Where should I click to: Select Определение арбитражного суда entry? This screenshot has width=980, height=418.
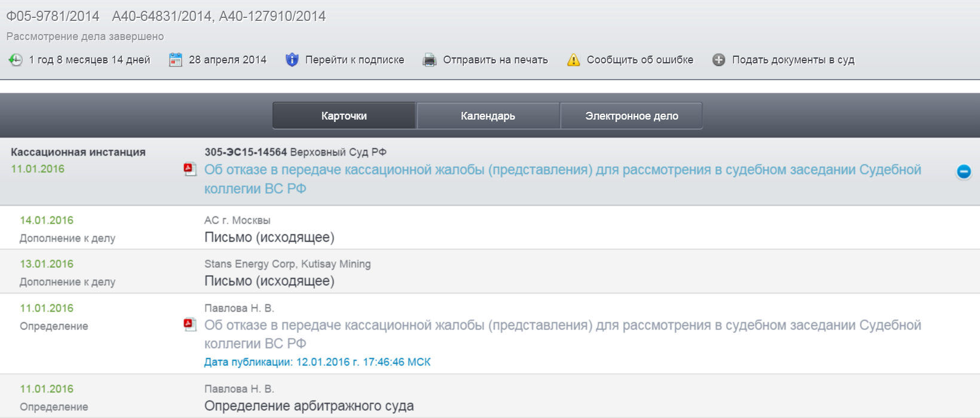[x=308, y=406]
